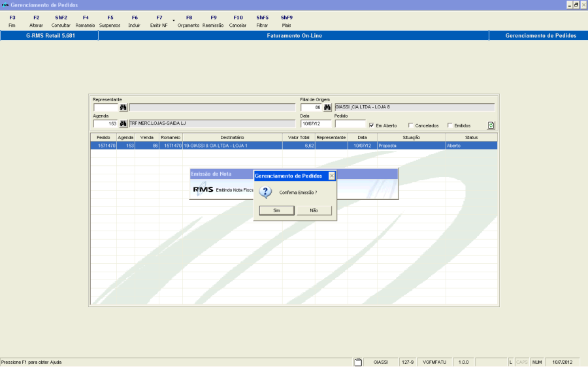This screenshot has width=588, height=367.
Task: Click the Agenda code field with 153
Action: click(x=106, y=123)
